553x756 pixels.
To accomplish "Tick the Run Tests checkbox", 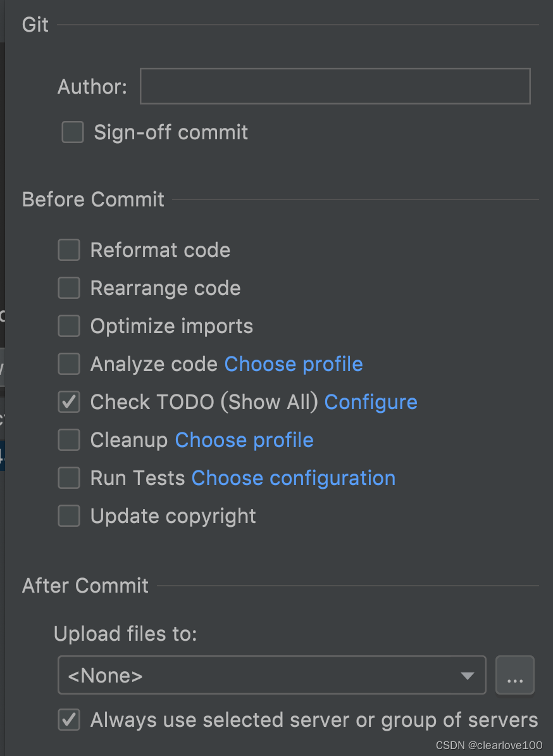I will coord(69,478).
